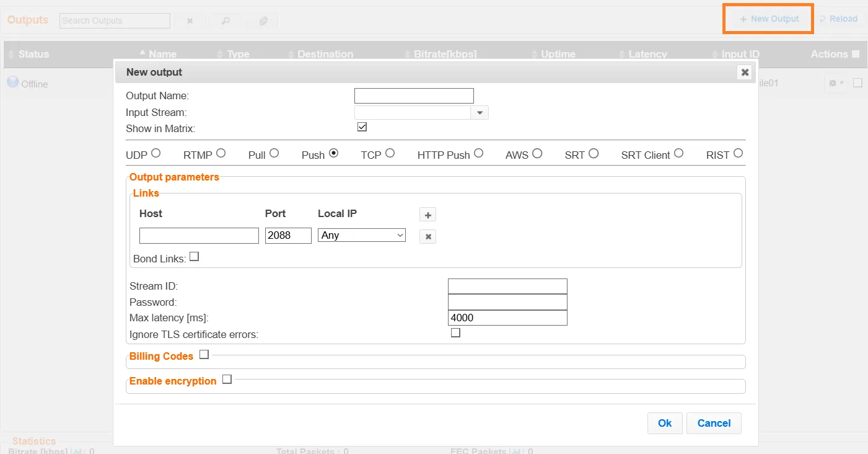Select the Pull output type

[x=274, y=153]
